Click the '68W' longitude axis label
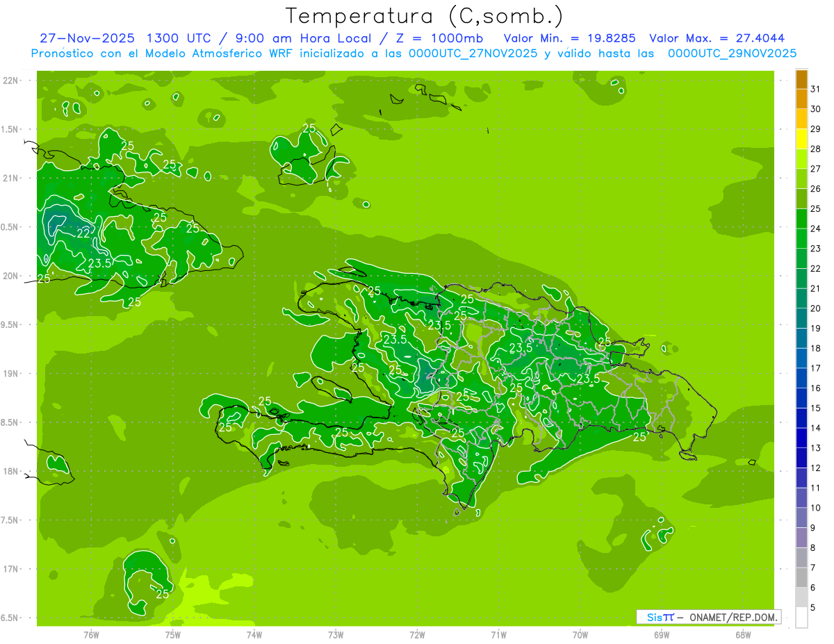The width and height of the screenshot is (834, 644). (x=743, y=635)
